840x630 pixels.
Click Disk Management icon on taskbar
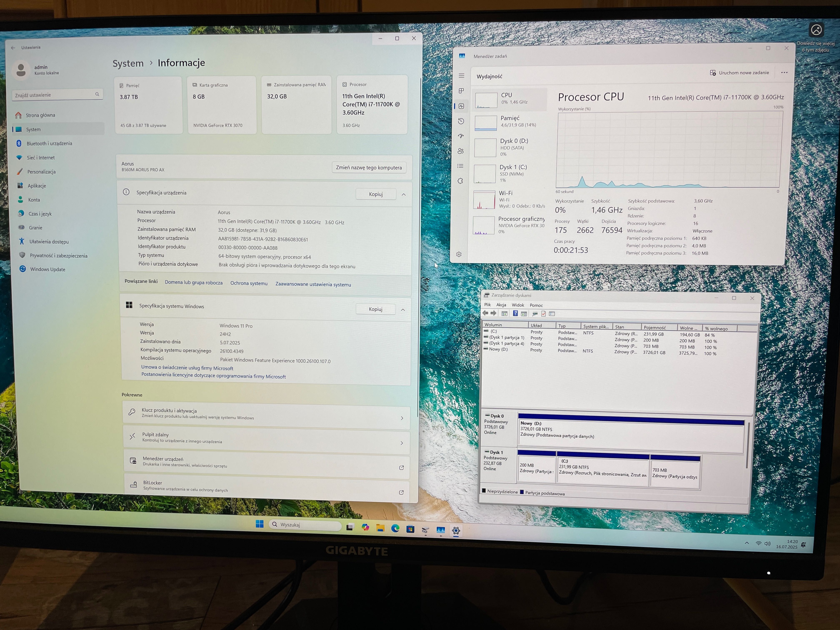(x=425, y=530)
